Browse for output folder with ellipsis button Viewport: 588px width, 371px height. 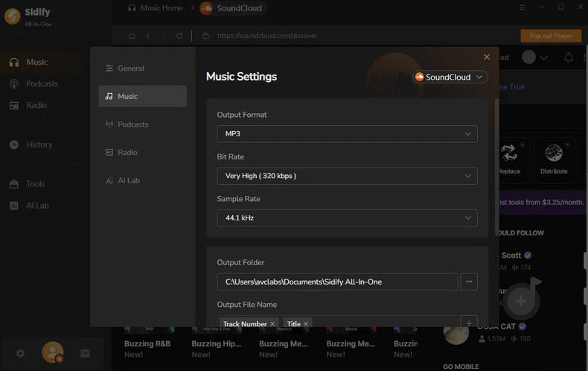coord(469,282)
